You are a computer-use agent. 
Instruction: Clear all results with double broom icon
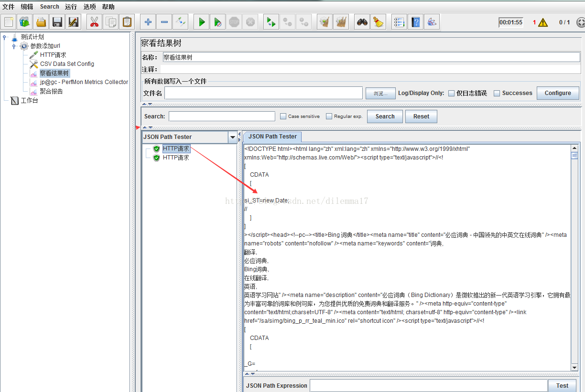pyautogui.click(x=341, y=22)
